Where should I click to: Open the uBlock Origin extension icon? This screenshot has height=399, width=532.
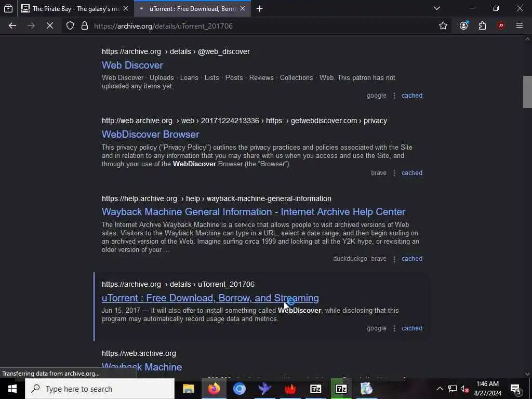coord(501,26)
